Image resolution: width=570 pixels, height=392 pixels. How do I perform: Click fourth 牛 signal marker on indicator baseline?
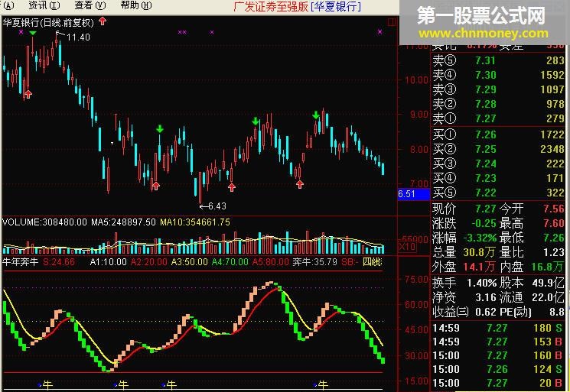pyautogui.click(x=321, y=385)
